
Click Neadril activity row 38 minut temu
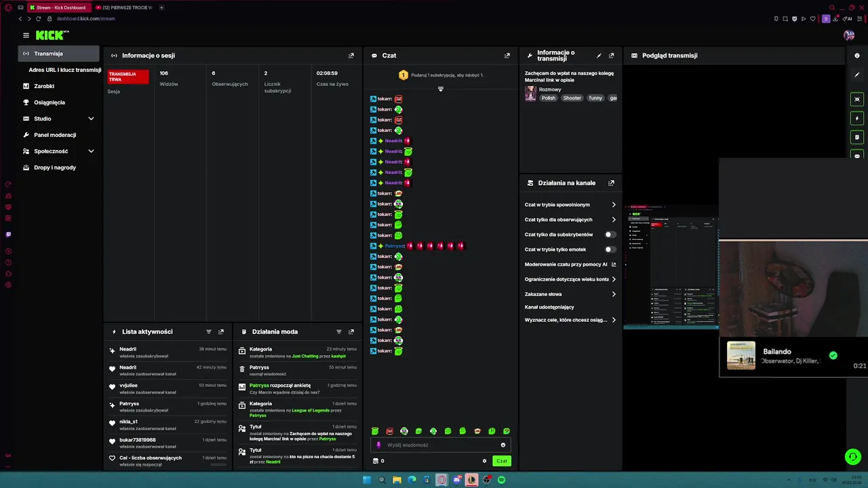[x=167, y=352]
